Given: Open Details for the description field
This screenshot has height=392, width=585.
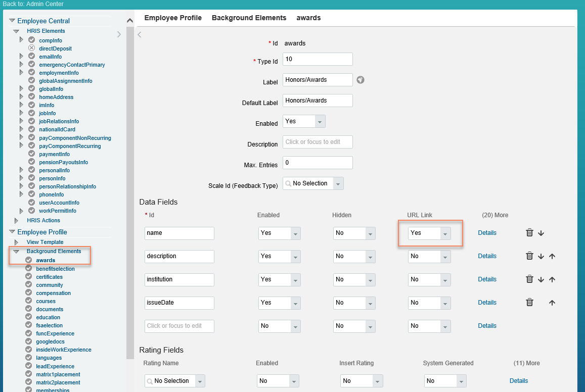Looking at the screenshot, I should [487, 256].
